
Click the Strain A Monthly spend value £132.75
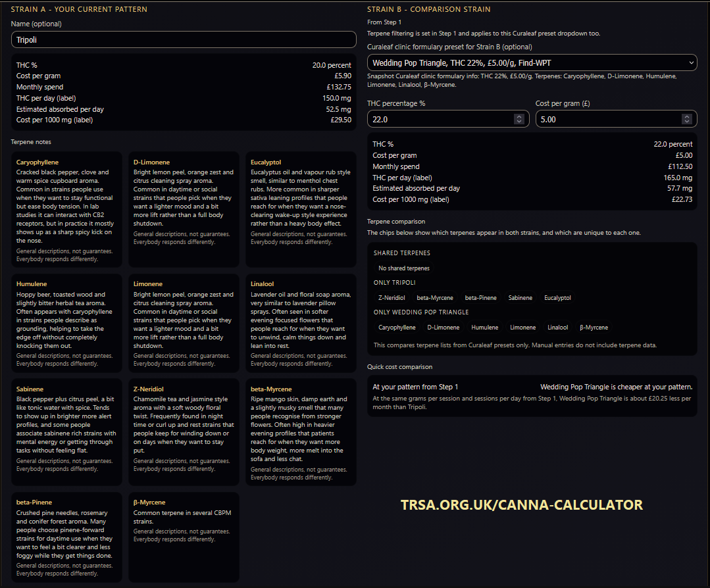point(339,87)
